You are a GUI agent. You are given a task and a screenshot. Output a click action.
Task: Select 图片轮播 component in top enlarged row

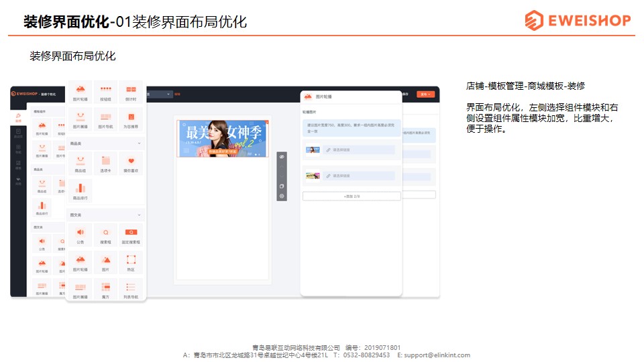click(80, 93)
